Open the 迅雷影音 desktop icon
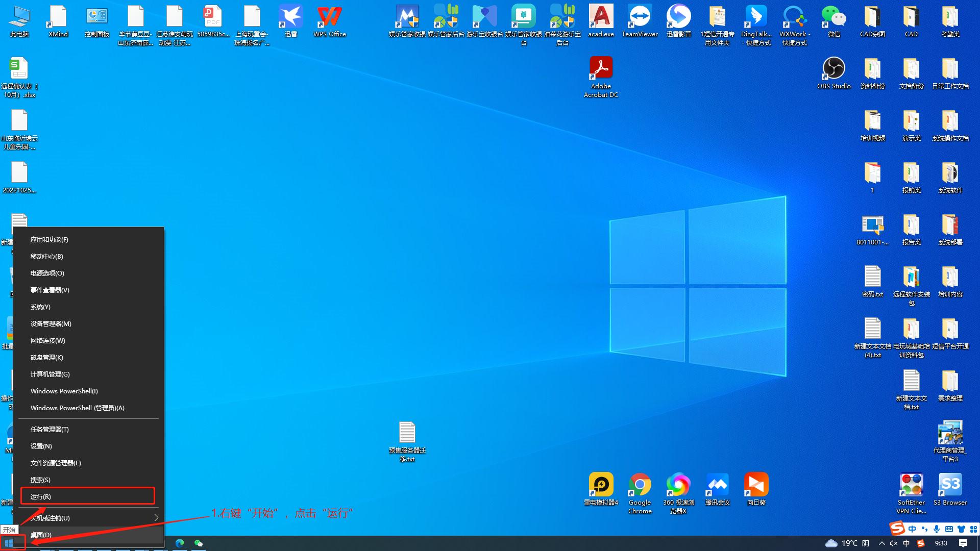 click(x=679, y=21)
